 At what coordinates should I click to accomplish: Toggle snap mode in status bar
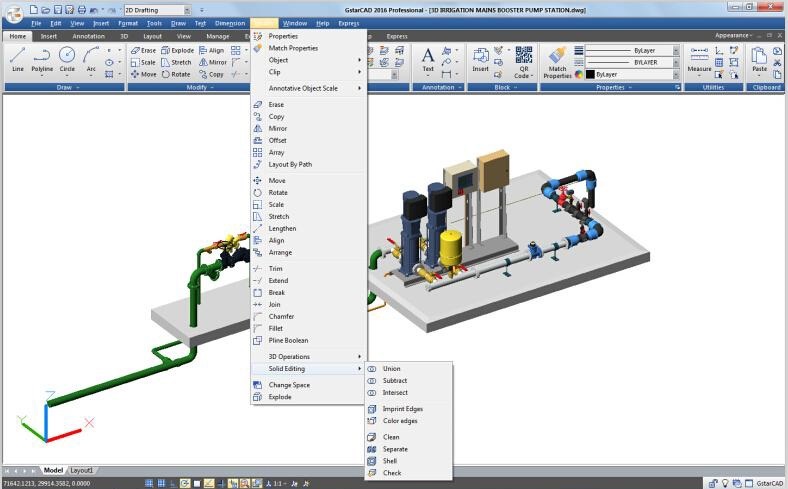pyautogui.click(x=149, y=483)
